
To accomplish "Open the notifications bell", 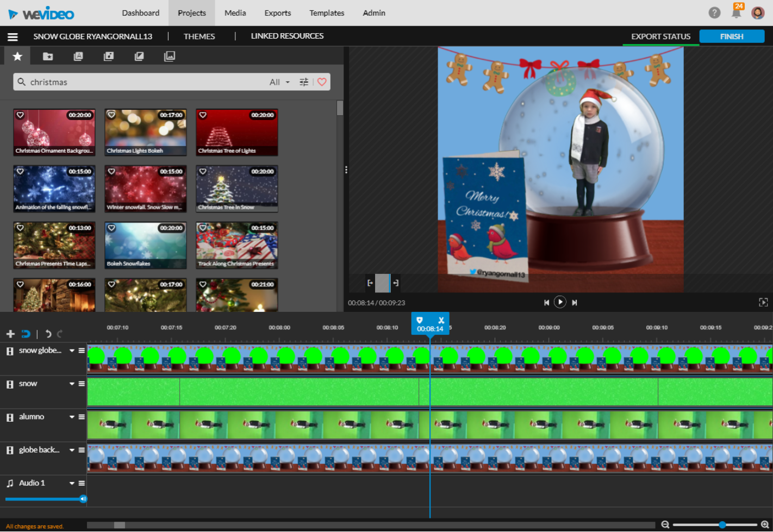I will tap(737, 11).
